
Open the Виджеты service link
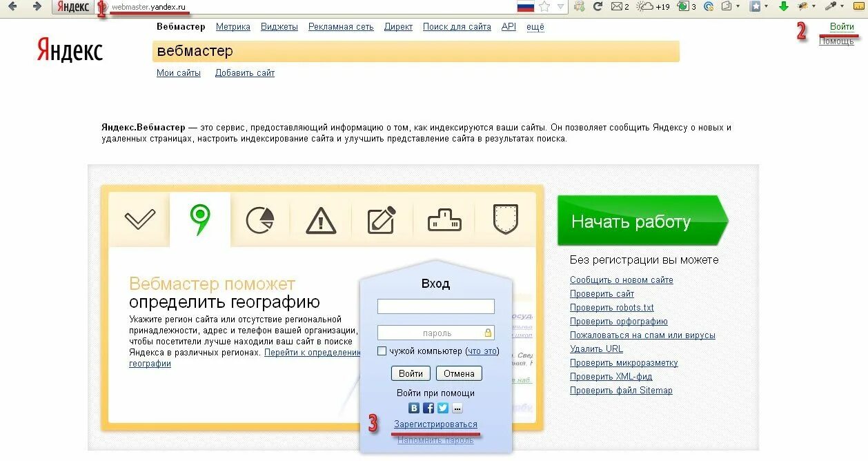[x=279, y=27]
